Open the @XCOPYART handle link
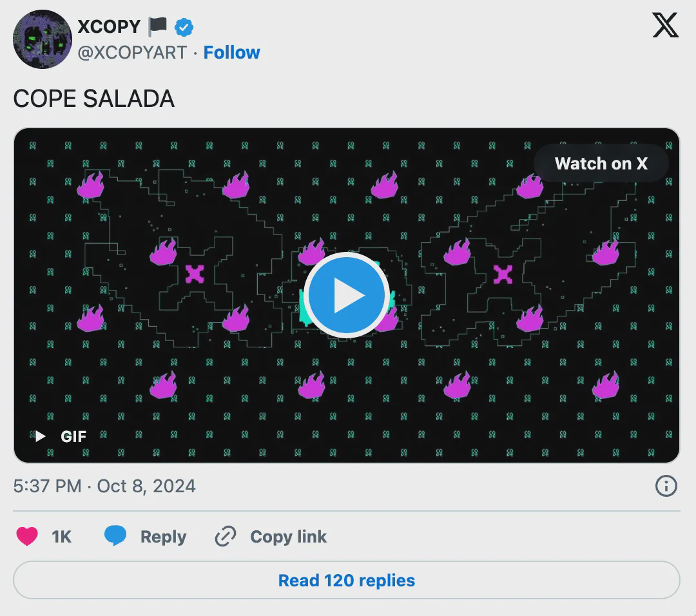Viewport: 696px width, 616px height. point(132,53)
